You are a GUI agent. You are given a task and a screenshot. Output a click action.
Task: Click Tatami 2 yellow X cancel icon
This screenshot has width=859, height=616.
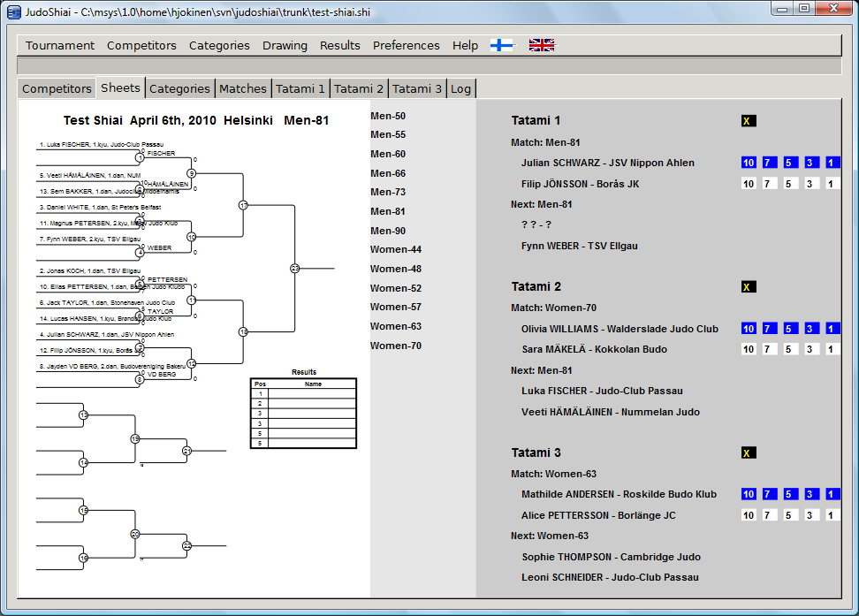(749, 287)
